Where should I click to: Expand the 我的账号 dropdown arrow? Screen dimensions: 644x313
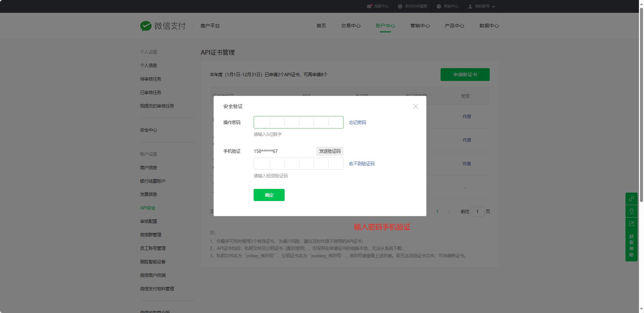point(493,7)
